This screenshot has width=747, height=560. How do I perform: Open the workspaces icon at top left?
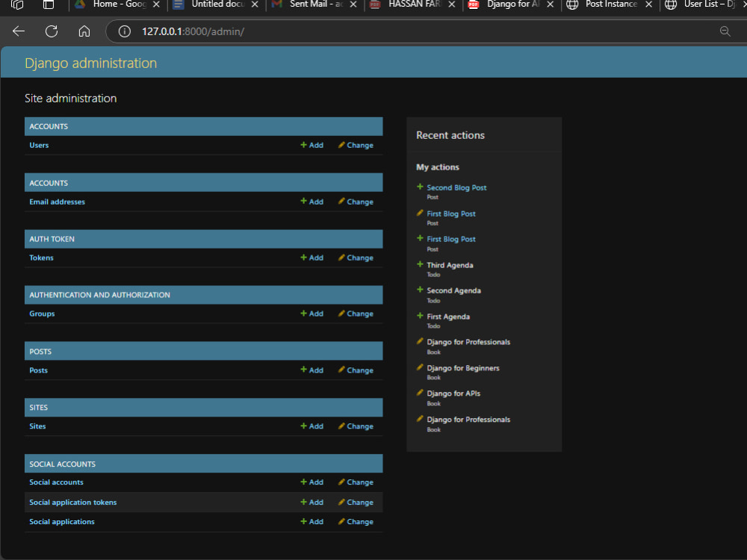click(x=17, y=4)
